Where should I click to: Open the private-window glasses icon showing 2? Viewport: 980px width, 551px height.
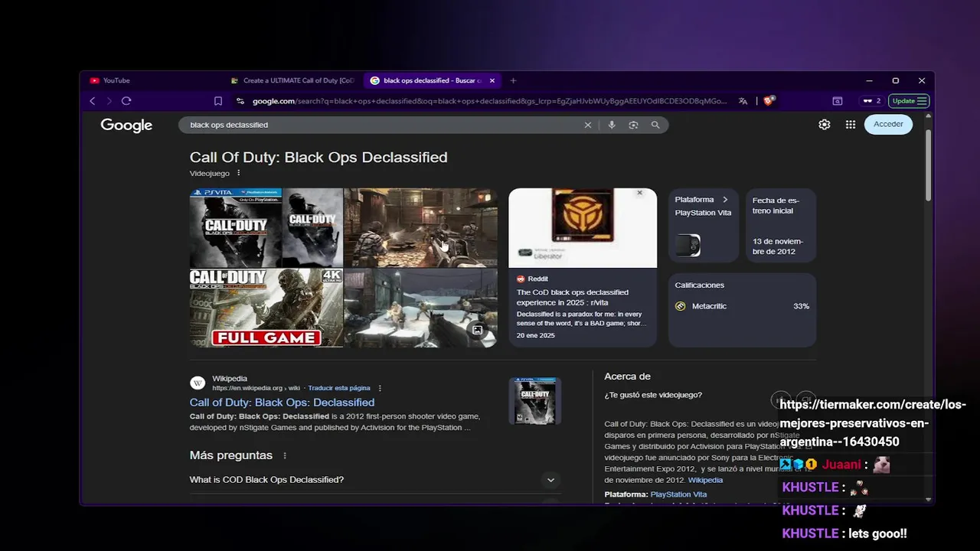[871, 101]
